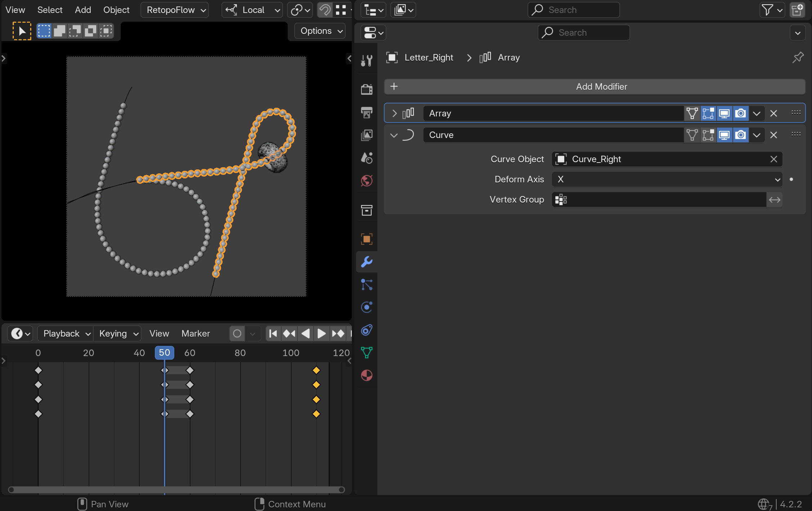Open the Select menu in viewport

pyautogui.click(x=50, y=10)
